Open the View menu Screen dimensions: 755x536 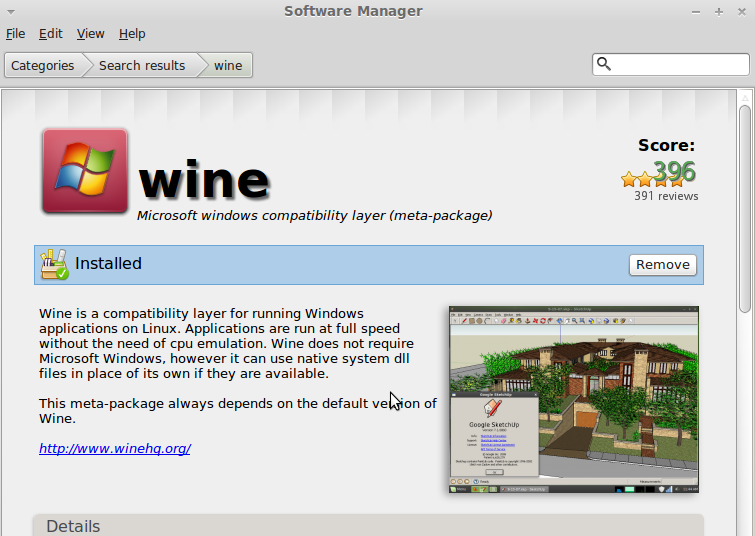(x=91, y=34)
